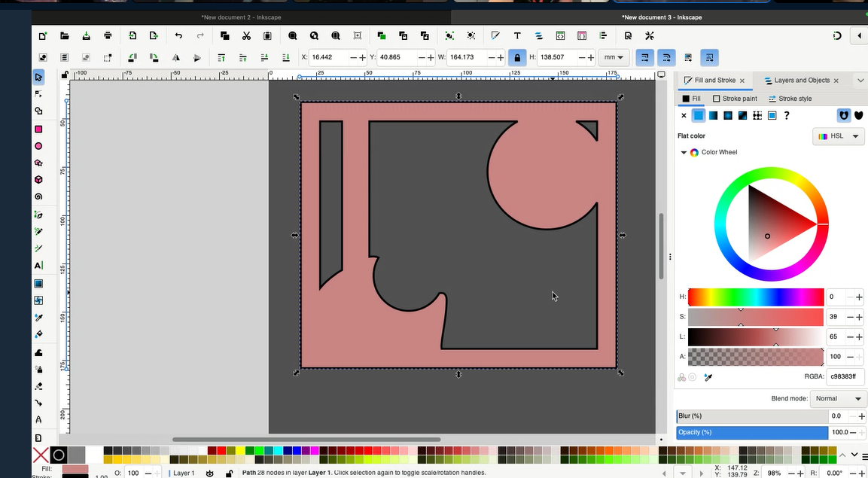
Task: Switch to Layers and Objects tab
Action: 802,81
